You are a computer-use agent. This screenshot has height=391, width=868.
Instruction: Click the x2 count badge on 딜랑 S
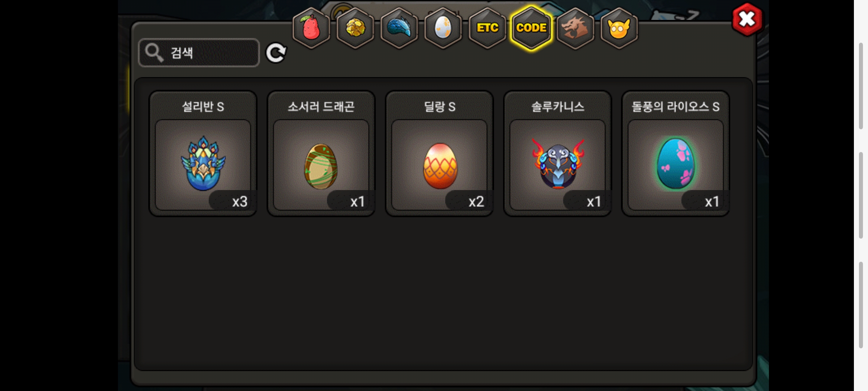tap(469, 201)
